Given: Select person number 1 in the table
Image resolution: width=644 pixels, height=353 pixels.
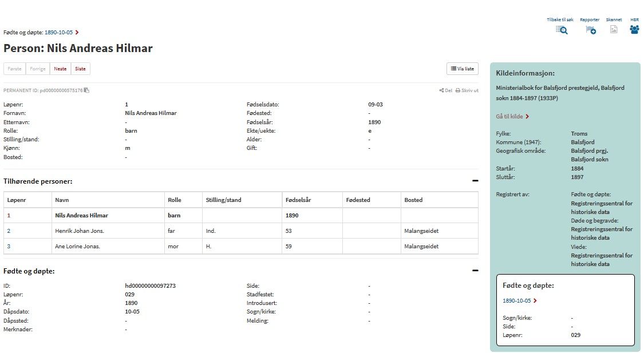Looking at the screenshot, I should (9, 216).
